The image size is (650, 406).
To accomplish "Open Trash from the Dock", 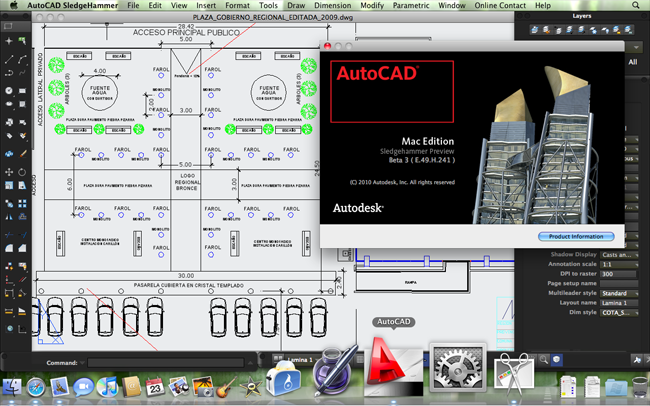I will pos(640,387).
